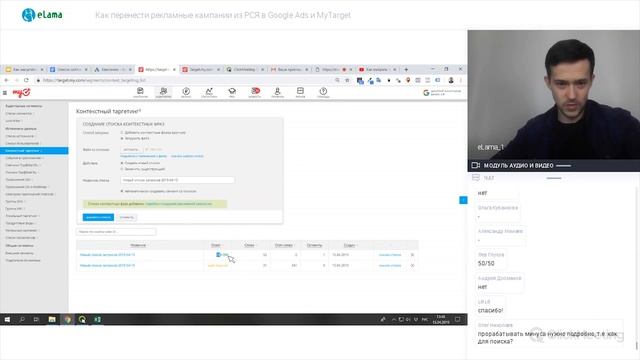640x360 pixels.
Task: Click the blue square button beside the chat
Action: (x=463, y=200)
